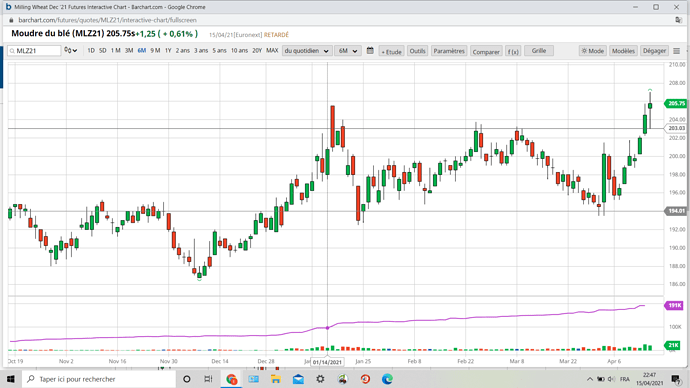
Task: Select the 1D time range
Action: pyautogui.click(x=91, y=51)
